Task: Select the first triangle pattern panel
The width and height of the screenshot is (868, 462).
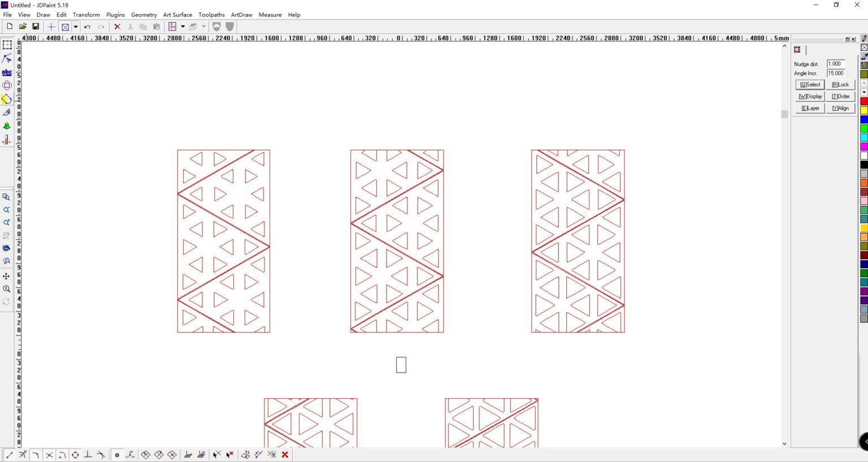Action: click(x=224, y=241)
